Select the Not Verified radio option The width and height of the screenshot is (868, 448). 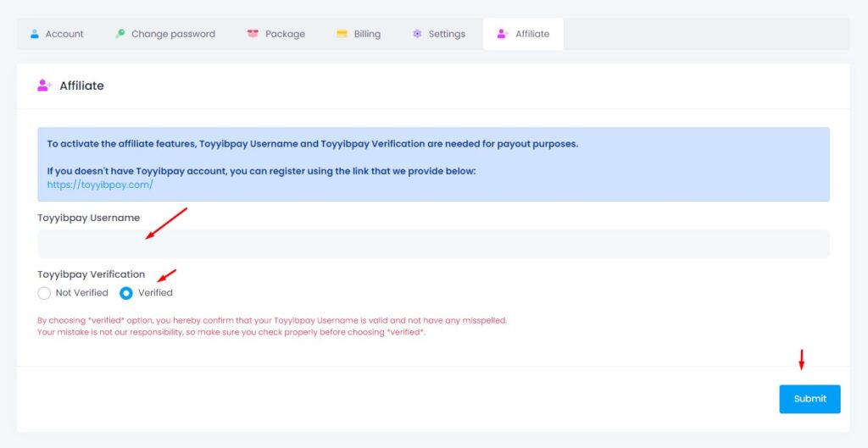tap(44, 293)
